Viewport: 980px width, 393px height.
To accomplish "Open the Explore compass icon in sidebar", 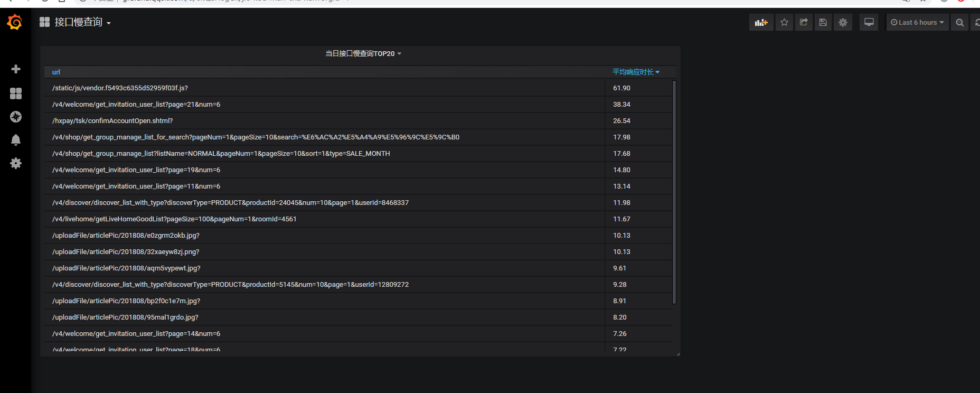I will coord(16,117).
